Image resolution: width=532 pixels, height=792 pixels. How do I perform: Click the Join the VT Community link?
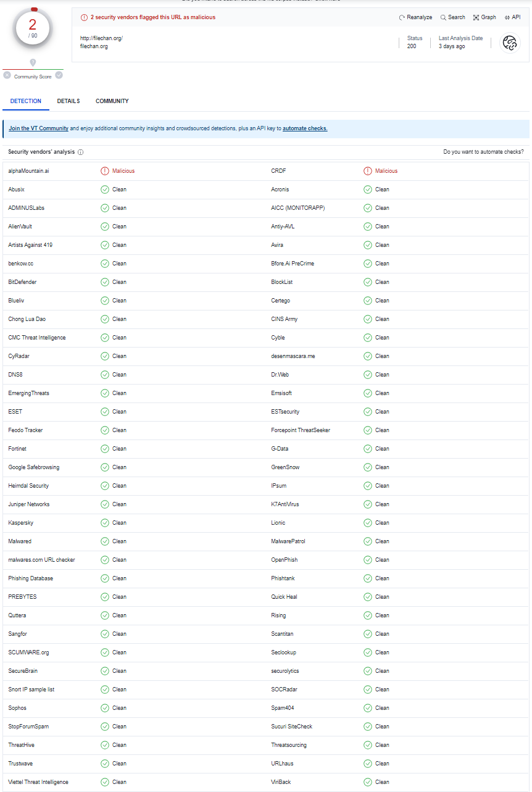pos(38,128)
